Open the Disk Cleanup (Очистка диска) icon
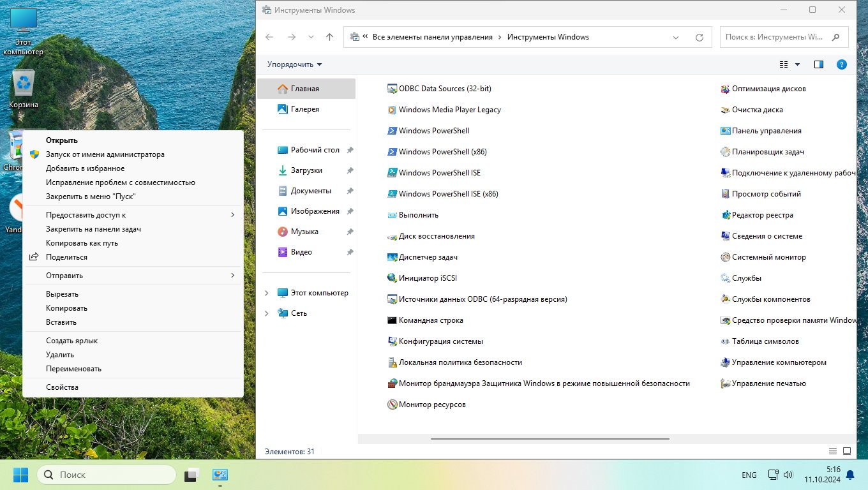 [725, 110]
